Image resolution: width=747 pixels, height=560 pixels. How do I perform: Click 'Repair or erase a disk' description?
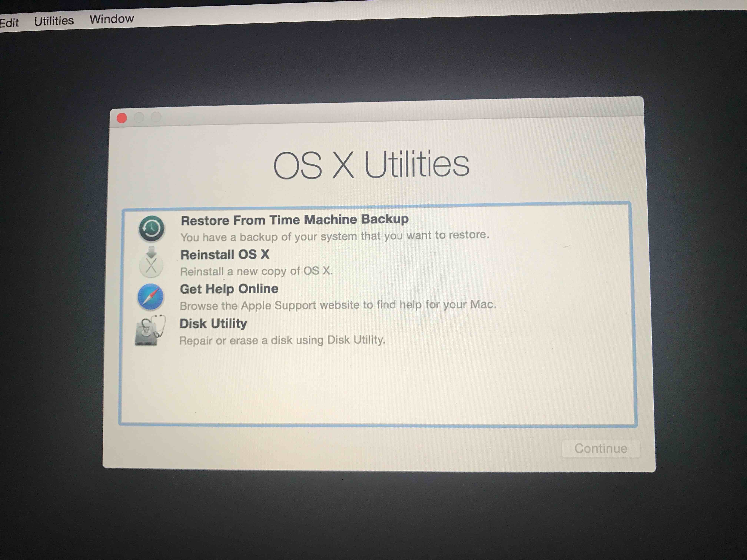click(282, 340)
